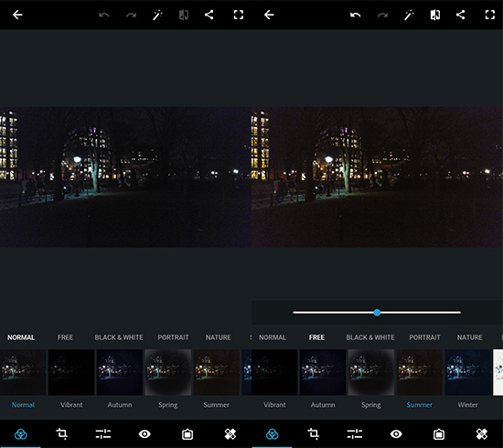503x448 pixels.
Task: Click filter intensity slider handle
Action: click(x=377, y=313)
